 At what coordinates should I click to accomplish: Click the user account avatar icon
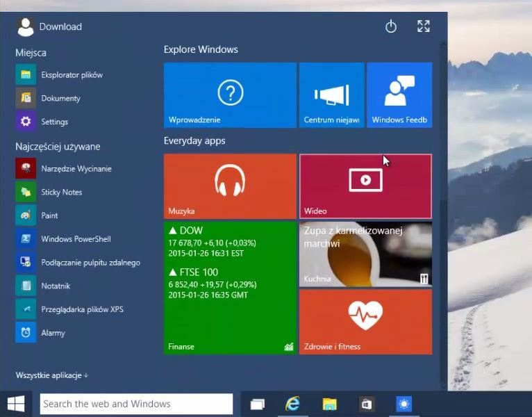tap(26, 27)
